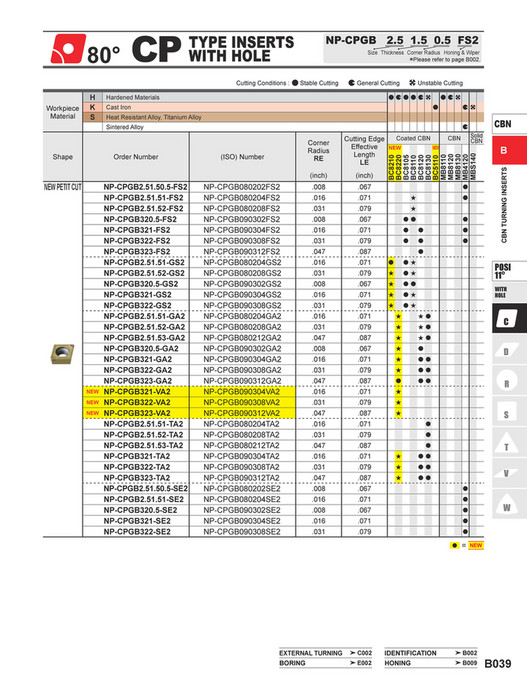Click the Order Number column header
The height and width of the screenshot is (684, 527).
point(136,157)
